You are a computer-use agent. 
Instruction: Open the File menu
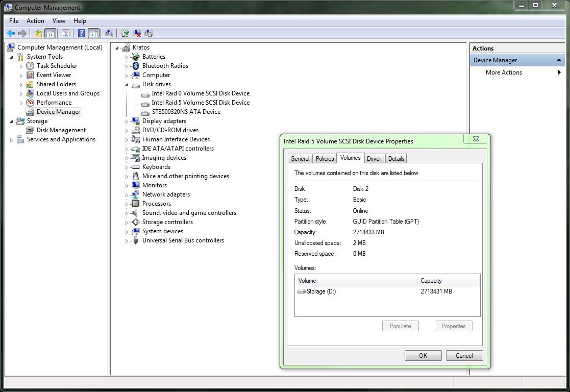[x=14, y=21]
